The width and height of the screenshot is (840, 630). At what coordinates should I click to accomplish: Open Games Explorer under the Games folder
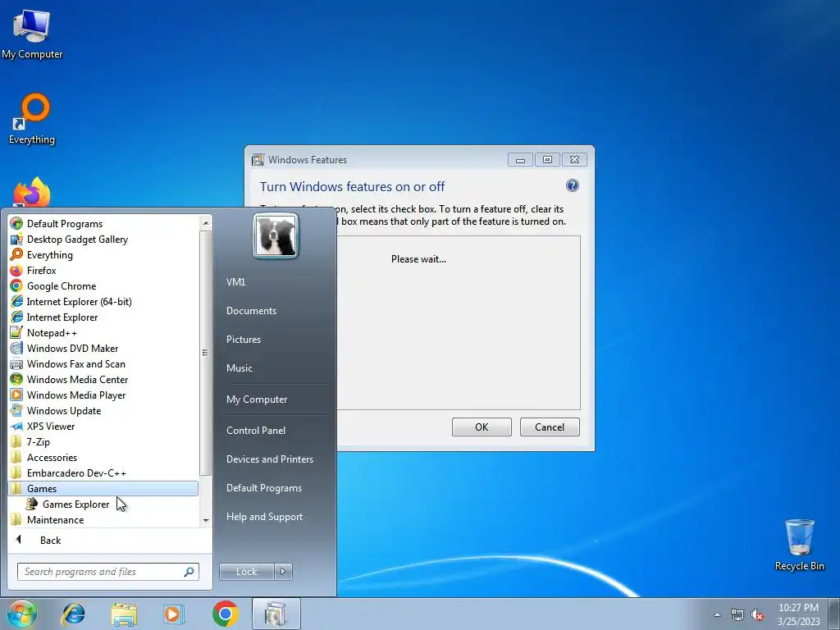pos(103,504)
